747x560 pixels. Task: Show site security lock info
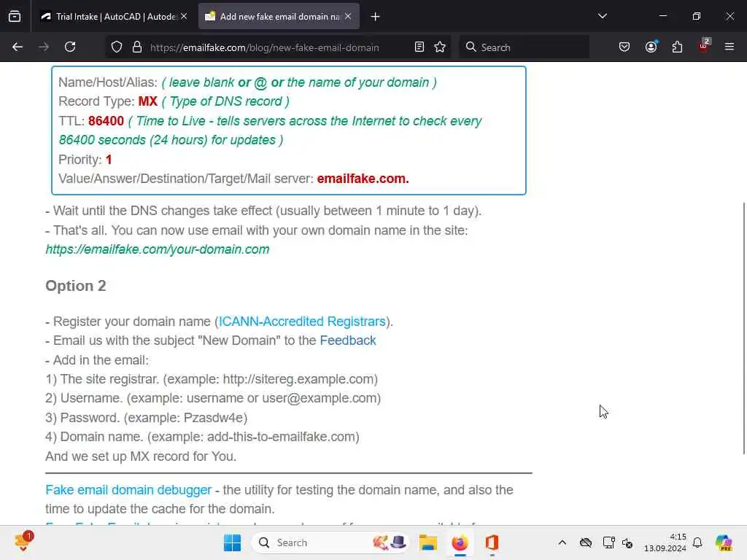tap(137, 47)
